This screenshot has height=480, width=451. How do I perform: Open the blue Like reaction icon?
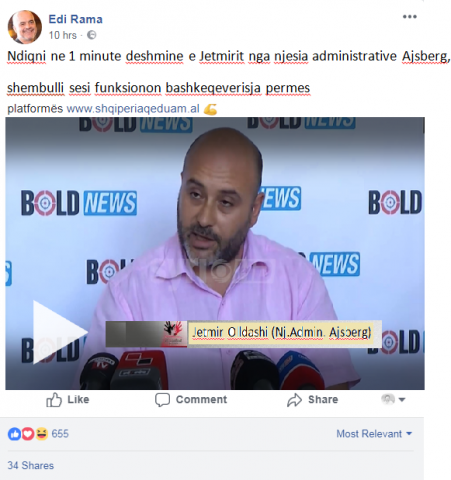tap(14, 434)
